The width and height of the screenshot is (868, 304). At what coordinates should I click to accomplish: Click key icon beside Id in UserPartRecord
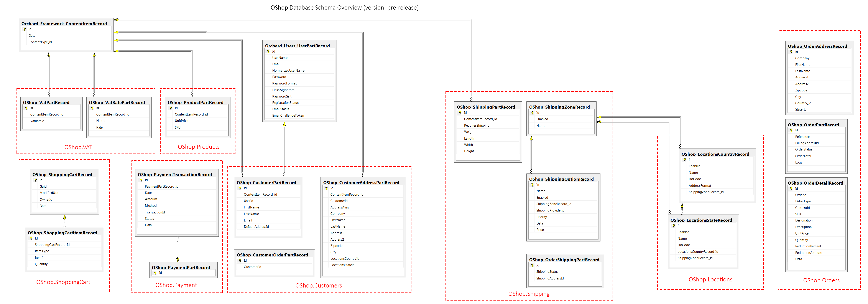[x=268, y=51]
